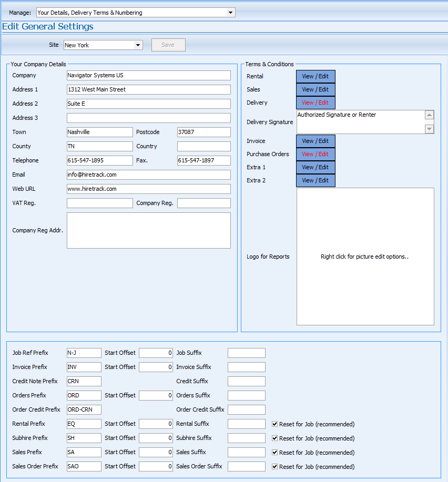
Task: Open Sales terms View / Edit
Action: click(x=315, y=90)
